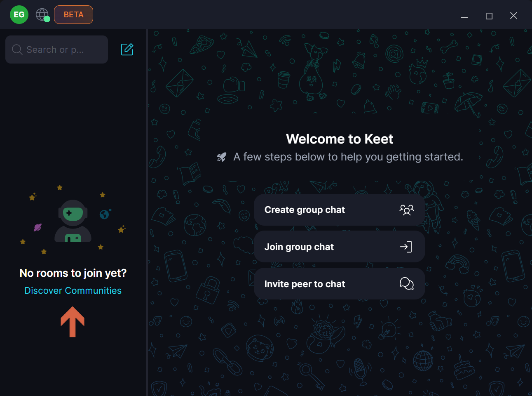Click the people icon on Create group chat
The width and height of the screenshot is (532, 396).
pos(406,210)
